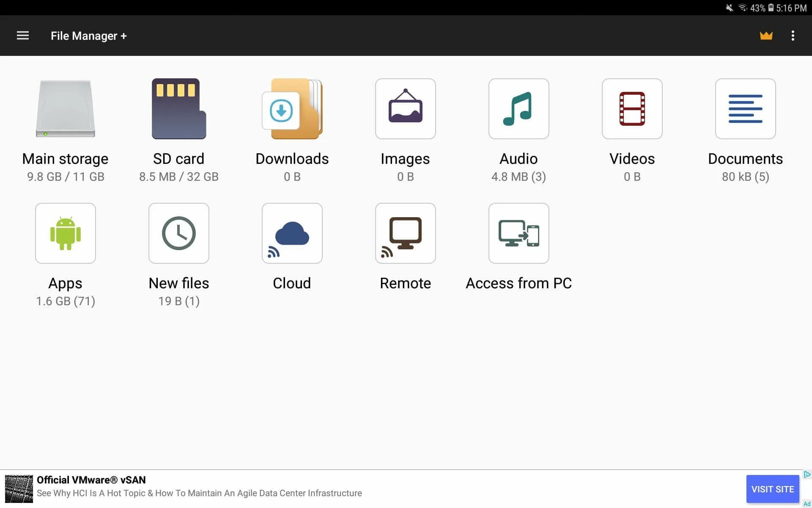Click the VISIT SITE ad button
Image resolution: width=812 pixels, height=508 pixels.
coord(772,489)
